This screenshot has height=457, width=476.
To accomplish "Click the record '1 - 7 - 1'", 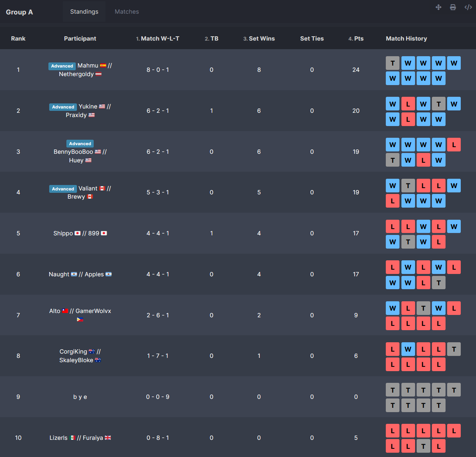I will tap(158, 356).
